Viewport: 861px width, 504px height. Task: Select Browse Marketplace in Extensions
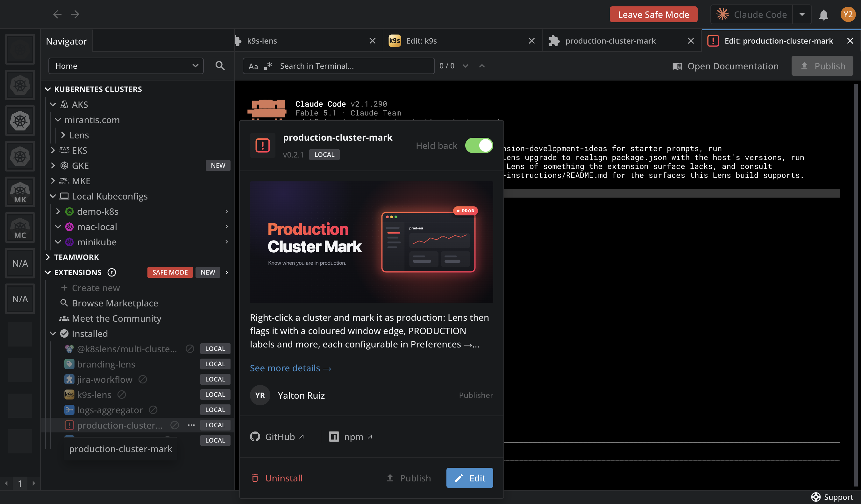pos(115,303)
